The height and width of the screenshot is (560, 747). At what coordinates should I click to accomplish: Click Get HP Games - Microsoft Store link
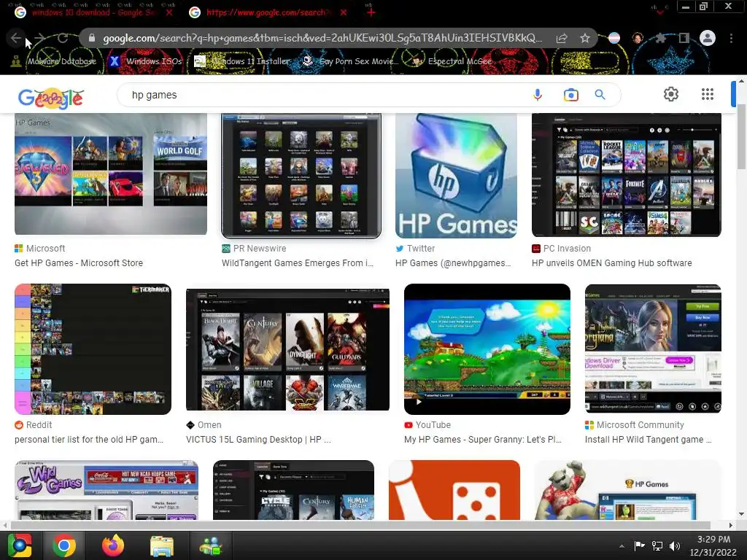79,262
